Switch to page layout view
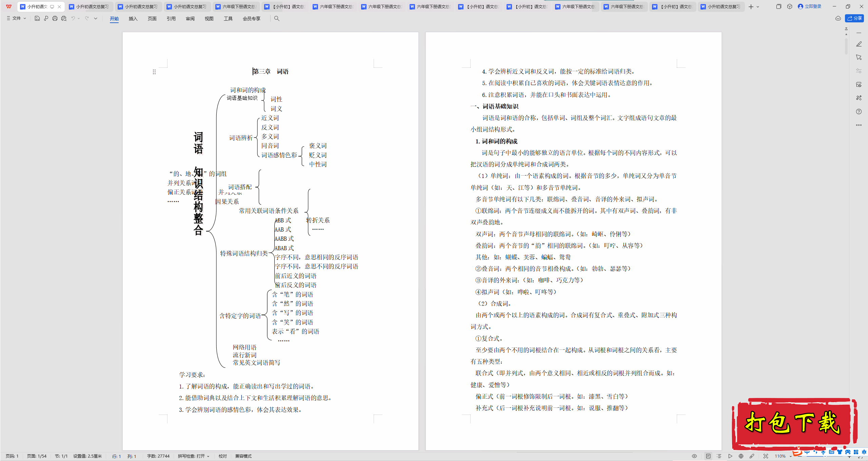 pos(708,456)
